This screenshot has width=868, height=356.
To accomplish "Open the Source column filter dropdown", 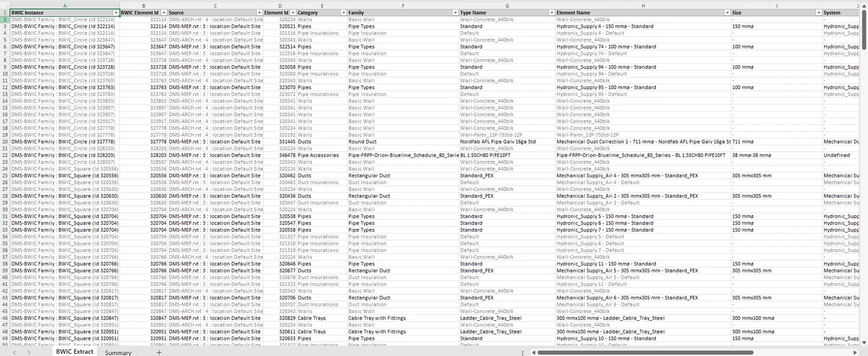I will tap(259, 12).
